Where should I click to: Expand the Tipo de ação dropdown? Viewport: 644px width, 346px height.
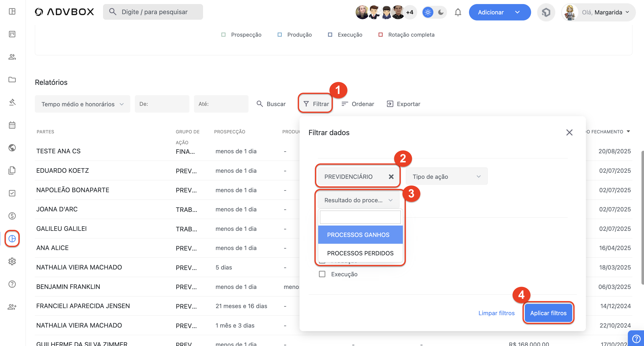[446, 176]
